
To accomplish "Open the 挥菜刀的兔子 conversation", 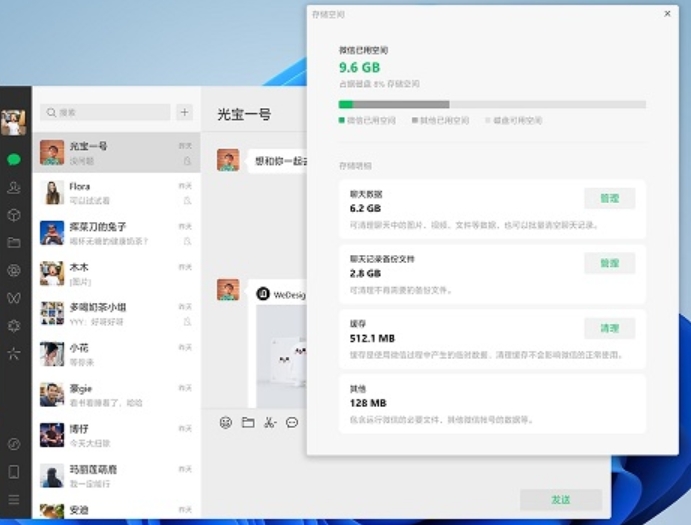I will 117,233.
